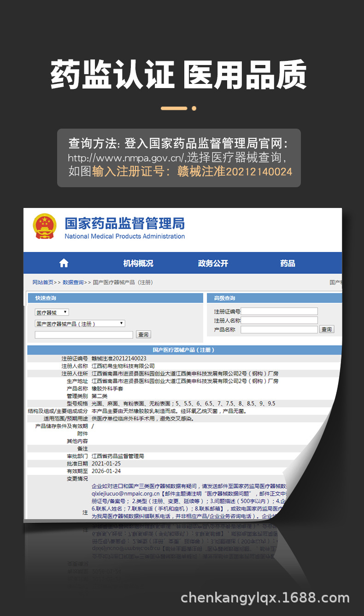The image size is (364, 616).
Task: Select the 高级查询 panel header
Action: [x=275, y=298]
